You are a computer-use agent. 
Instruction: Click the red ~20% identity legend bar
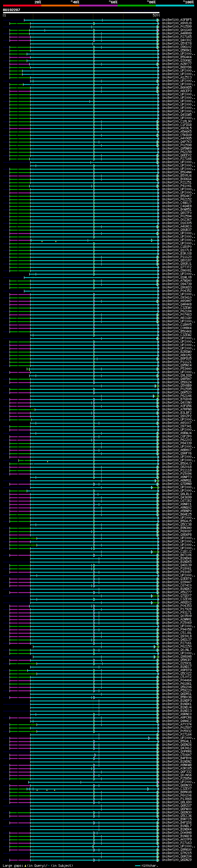click(22, 6)
